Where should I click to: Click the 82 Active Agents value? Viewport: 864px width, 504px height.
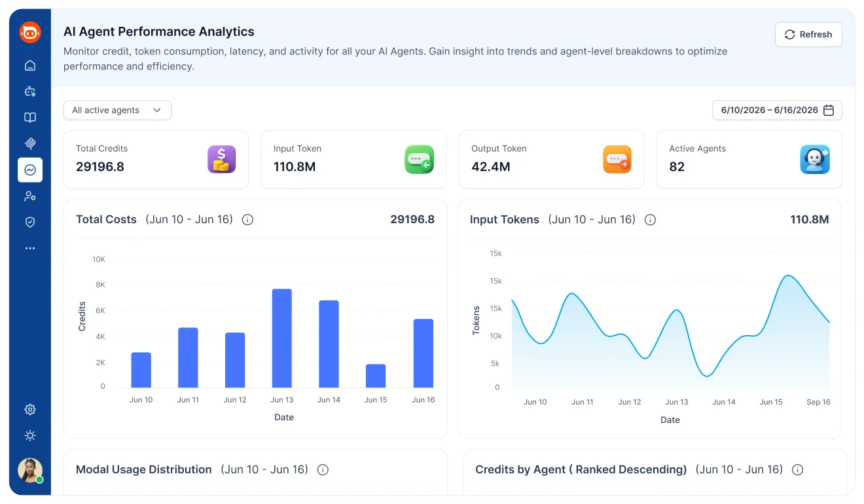677,167
